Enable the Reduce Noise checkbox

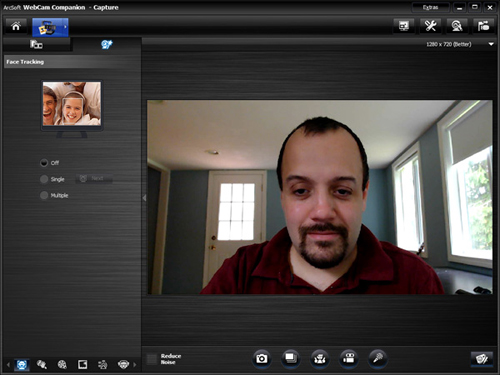tap(152, 359)
